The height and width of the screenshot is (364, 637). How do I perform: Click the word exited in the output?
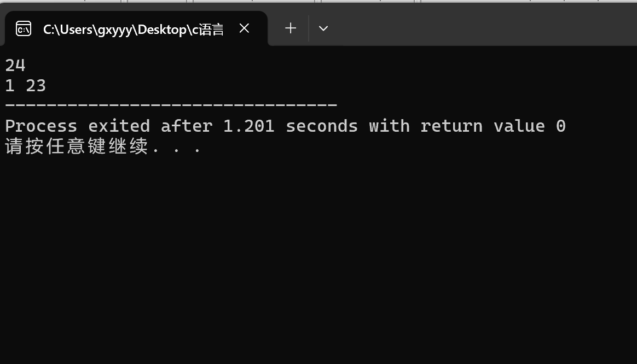(x=119, y=126)
